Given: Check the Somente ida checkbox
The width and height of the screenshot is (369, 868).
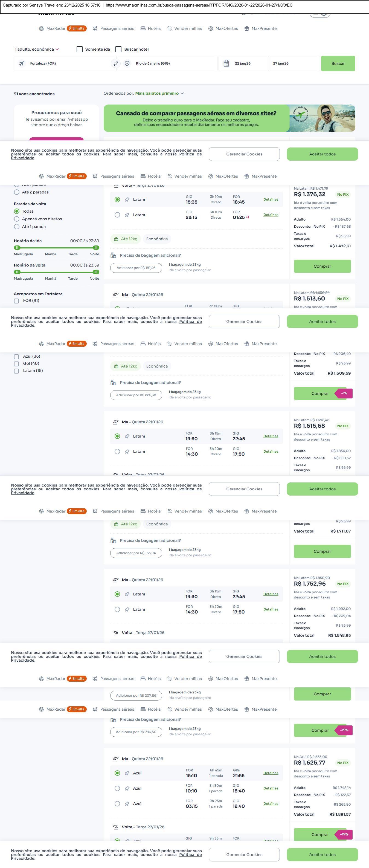Looking at the screenshot, I should coord(79,49).
